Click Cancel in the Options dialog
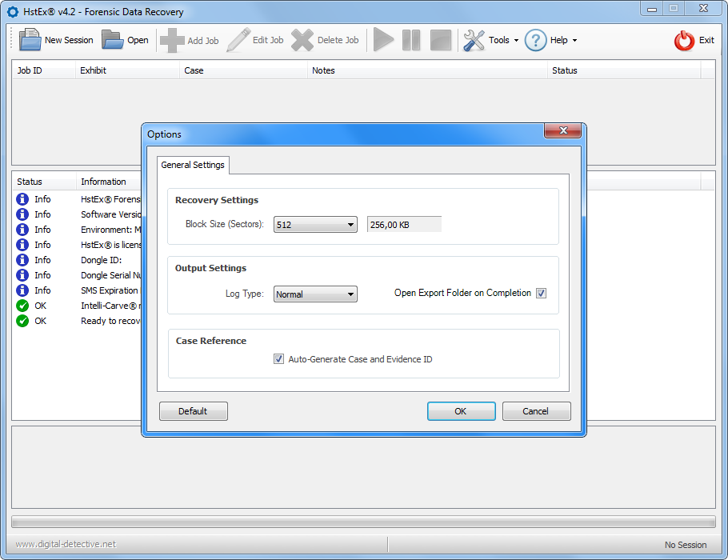728x560 pixels. pyautogui.click(x=536, y=411)
